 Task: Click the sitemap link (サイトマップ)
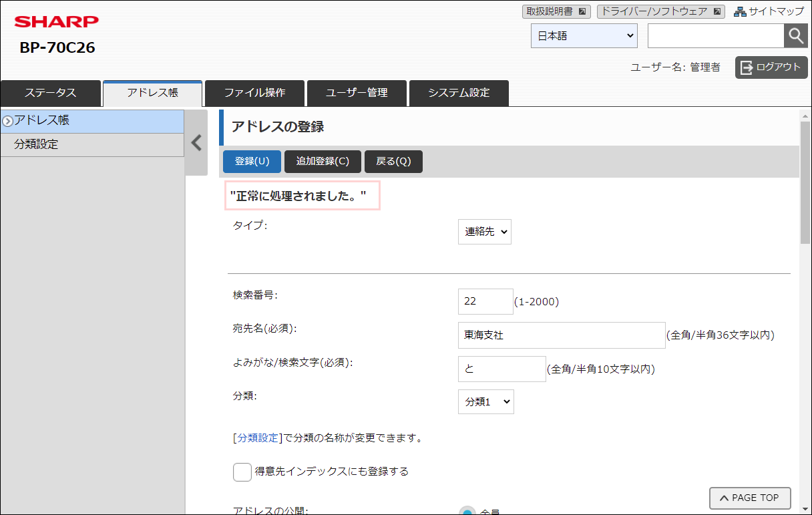pos(769,11)
